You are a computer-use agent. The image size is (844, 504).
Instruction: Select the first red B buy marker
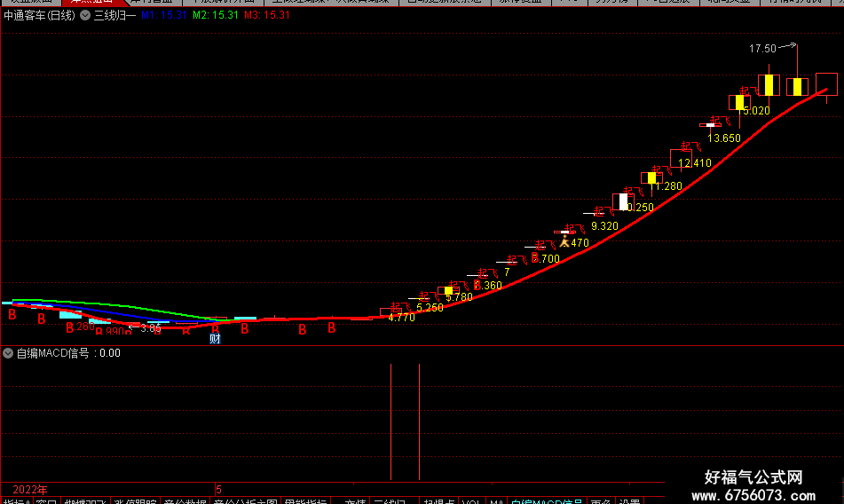12,315
